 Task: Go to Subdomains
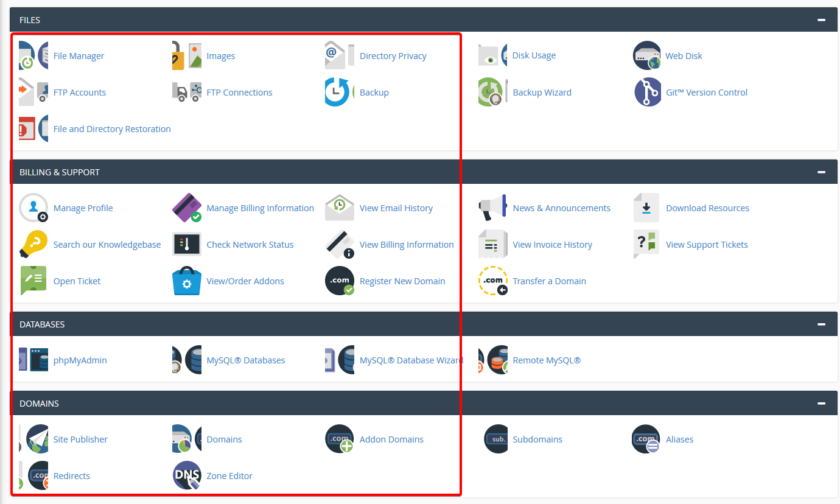[537, 439]
